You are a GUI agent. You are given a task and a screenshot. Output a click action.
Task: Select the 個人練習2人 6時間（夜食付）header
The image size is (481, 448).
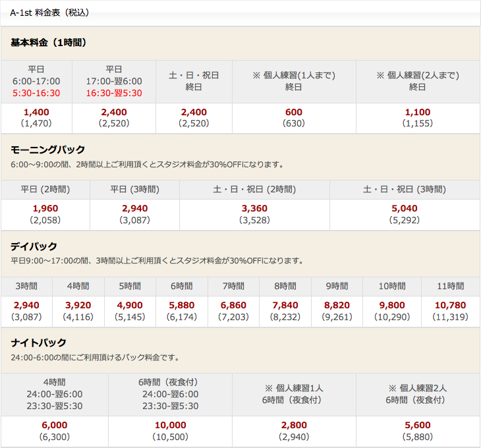(418, 395)
